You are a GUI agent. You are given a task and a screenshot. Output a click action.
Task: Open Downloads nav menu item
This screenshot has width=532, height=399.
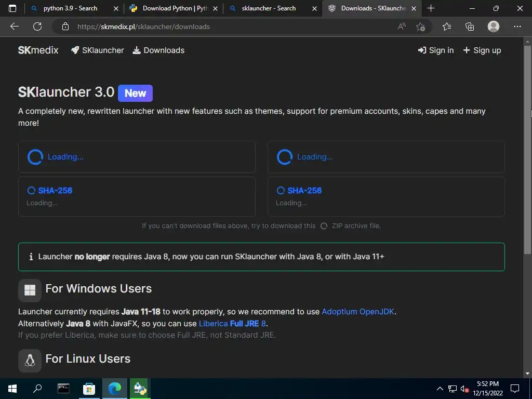tap(158, 50)
